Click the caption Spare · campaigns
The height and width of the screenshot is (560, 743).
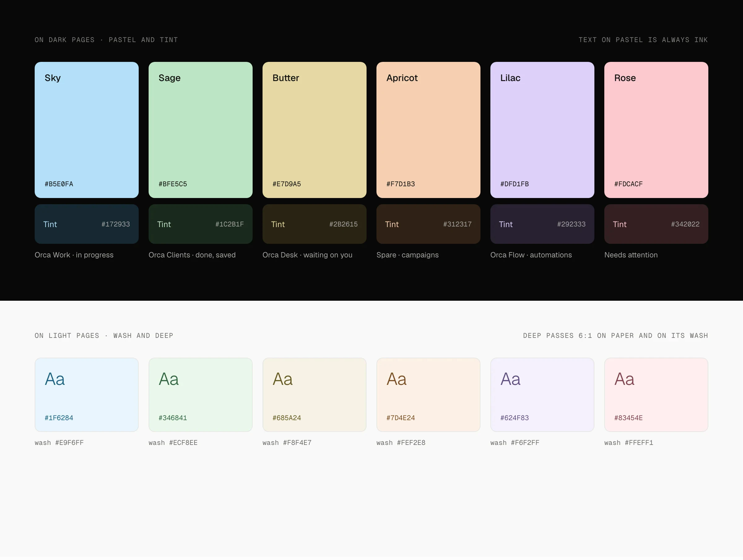(407, 255)
